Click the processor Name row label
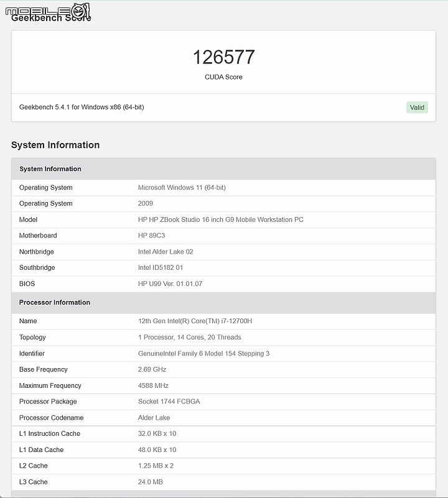Viewport: 448px width, 498px height. pyautogui.click(x=28, y=321)
